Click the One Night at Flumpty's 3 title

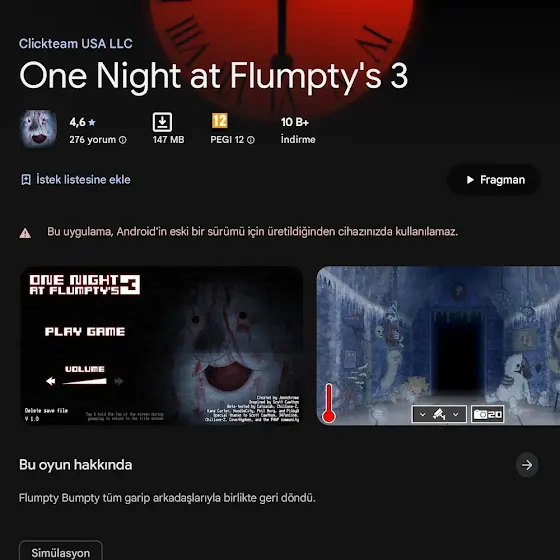214,76
